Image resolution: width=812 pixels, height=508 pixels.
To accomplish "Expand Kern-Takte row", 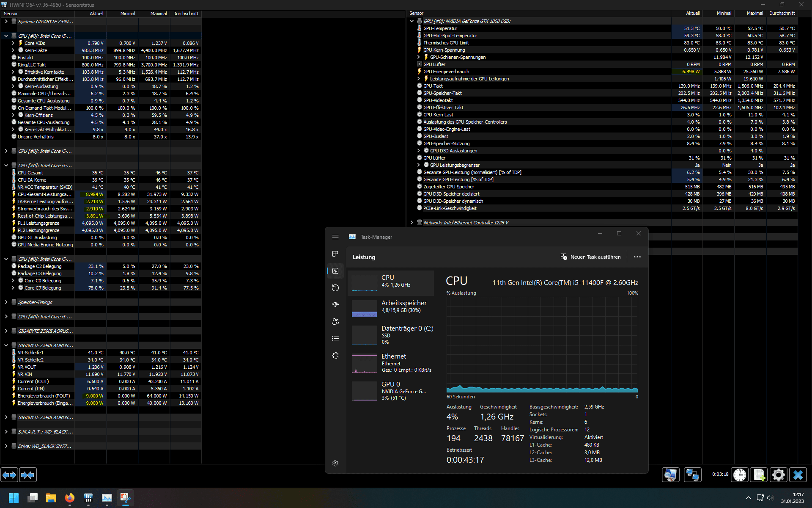I will [x=13, y=50].
